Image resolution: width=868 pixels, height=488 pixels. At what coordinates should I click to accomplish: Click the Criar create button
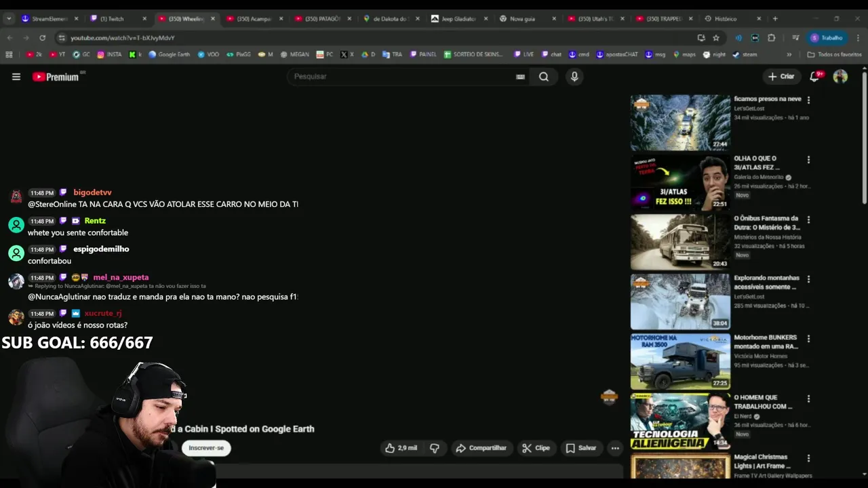pos(781,77)
